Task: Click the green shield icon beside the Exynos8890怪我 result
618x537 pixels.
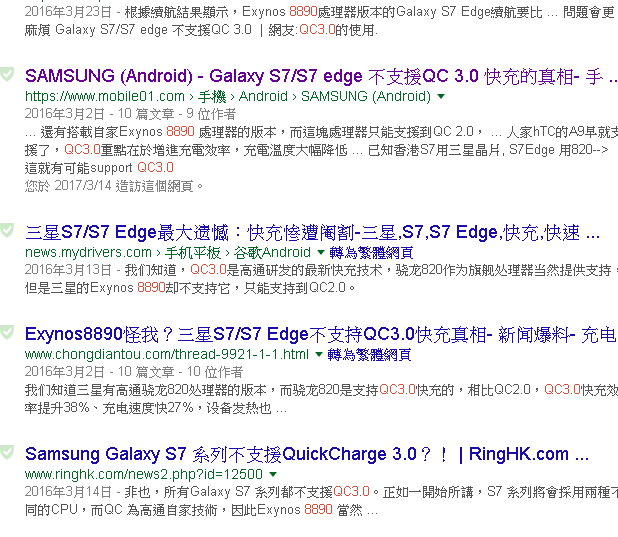Action: click(6, 332)
